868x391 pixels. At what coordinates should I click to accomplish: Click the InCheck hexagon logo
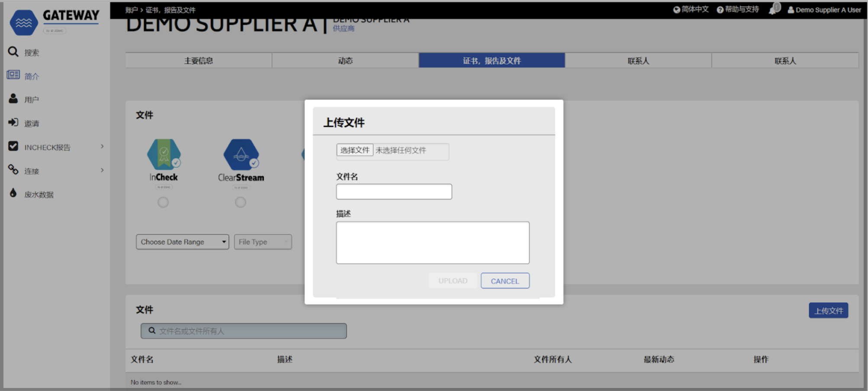pyautogui.click(x=164, y=154)
